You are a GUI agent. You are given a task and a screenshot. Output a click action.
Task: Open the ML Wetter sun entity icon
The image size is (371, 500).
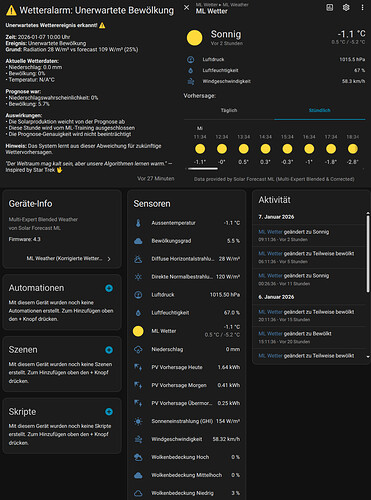(x=138, y=331)
